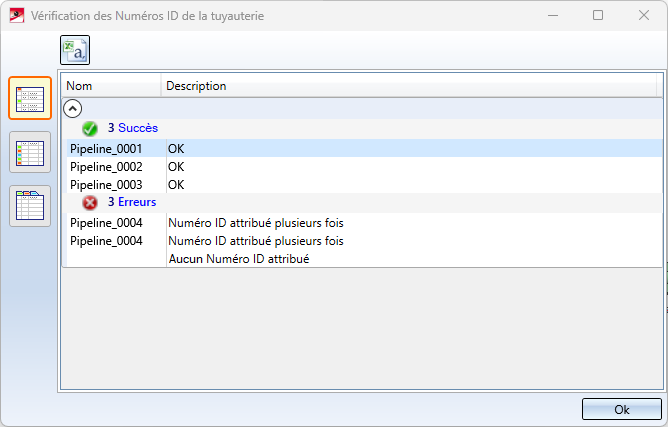Select the first Pipeline_0004 error row
Viewport: 668px width, 427px height.
coord(106,222)
